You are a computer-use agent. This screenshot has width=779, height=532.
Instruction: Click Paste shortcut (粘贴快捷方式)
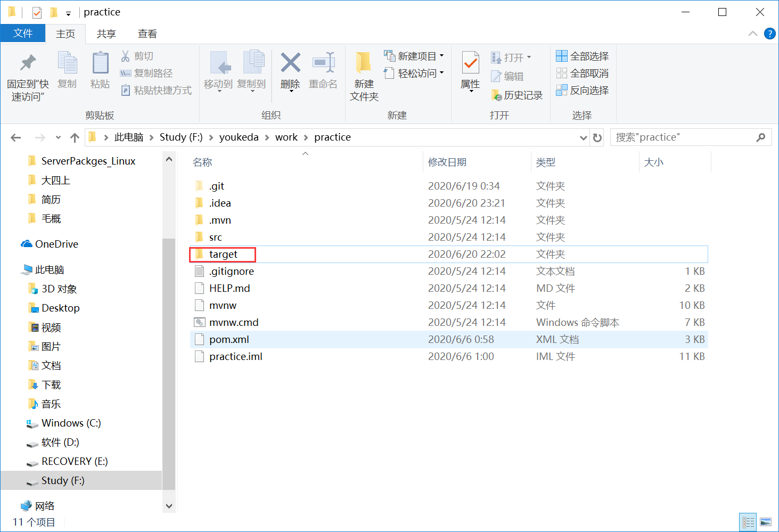click(156, 90)
